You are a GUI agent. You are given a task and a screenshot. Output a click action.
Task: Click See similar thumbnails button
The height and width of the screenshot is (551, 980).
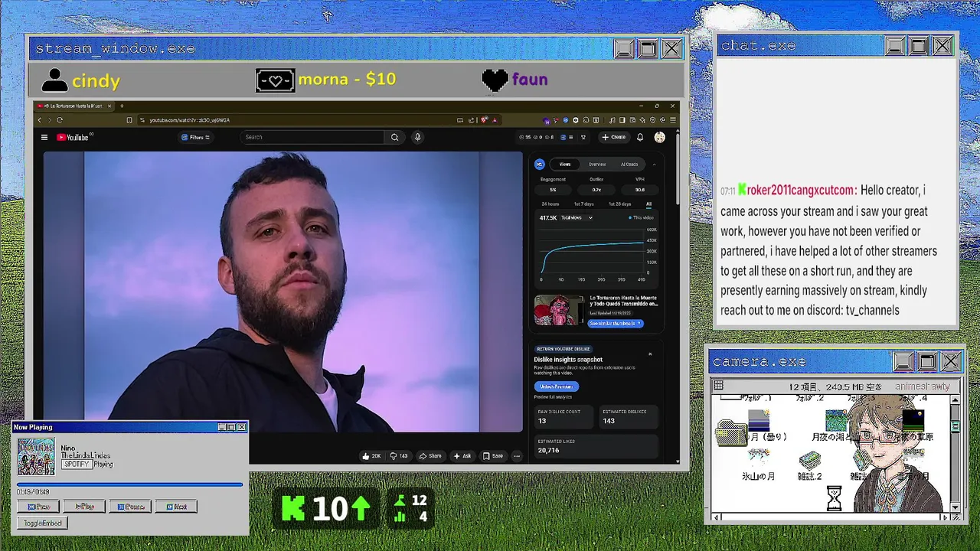pos(616,324)
